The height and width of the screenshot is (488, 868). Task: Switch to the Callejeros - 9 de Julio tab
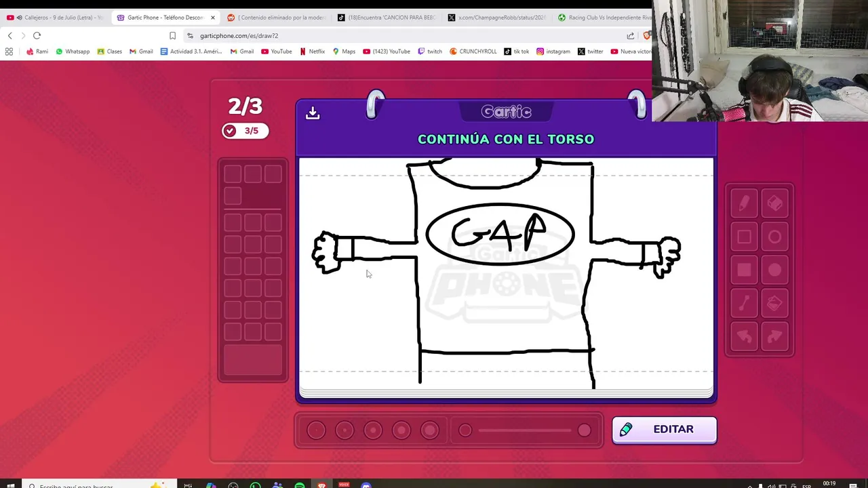[x=54, y=17]
